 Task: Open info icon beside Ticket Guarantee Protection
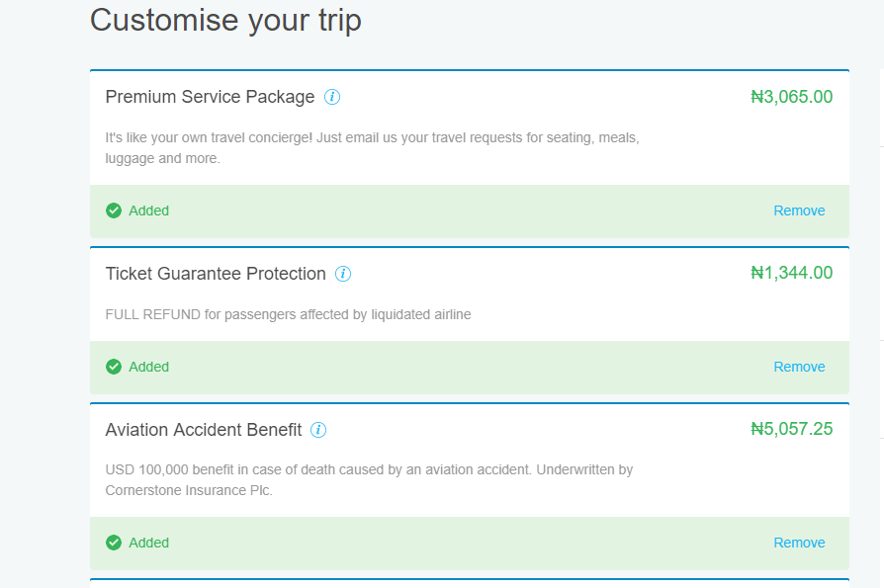click(x=343, y=274)
